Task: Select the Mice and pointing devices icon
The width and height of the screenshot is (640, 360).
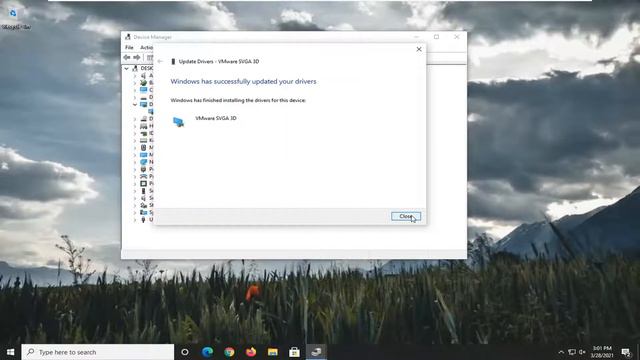Action: [143, 147]
